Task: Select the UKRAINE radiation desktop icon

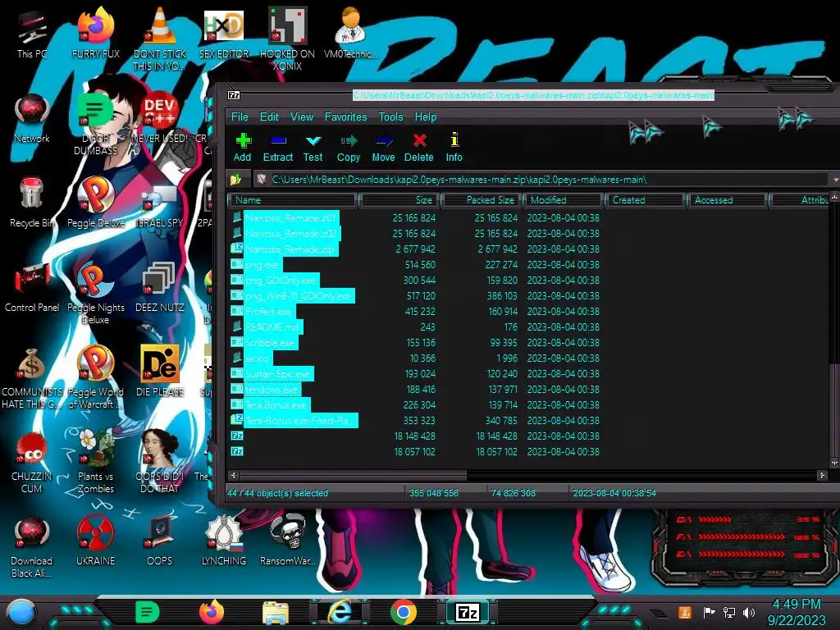Action: (96, 541)
